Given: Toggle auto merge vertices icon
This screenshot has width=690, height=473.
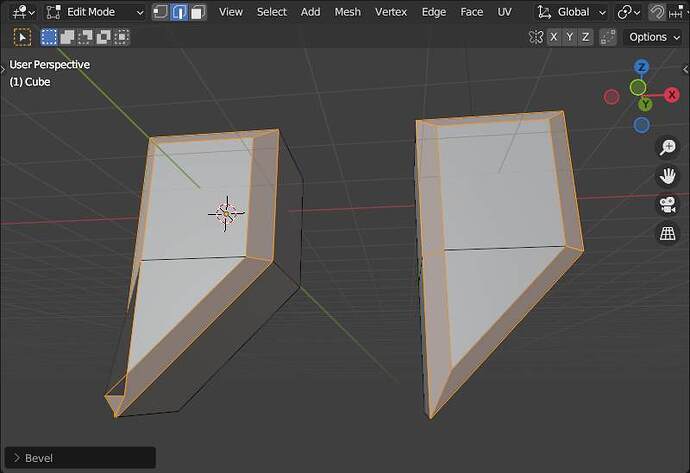Looking at the screenshot, I should pyautogui.click(x=608, y=37).
